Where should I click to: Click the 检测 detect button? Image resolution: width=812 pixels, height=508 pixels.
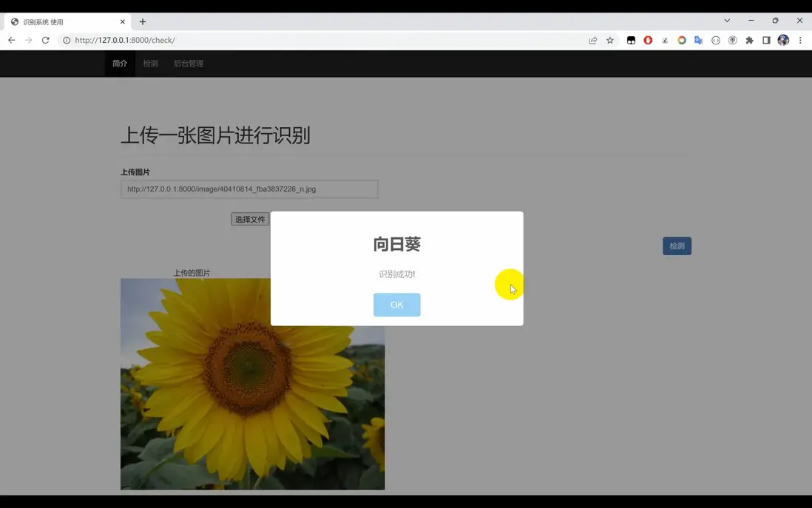676,245
